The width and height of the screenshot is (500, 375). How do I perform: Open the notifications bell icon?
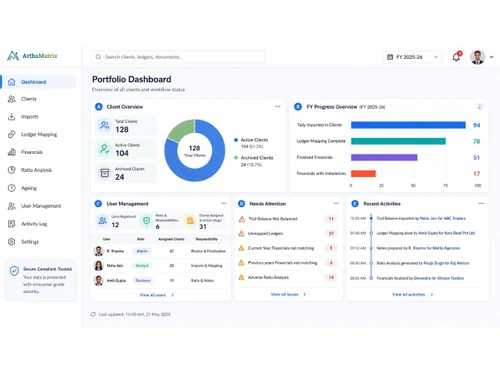coord(456,57)
